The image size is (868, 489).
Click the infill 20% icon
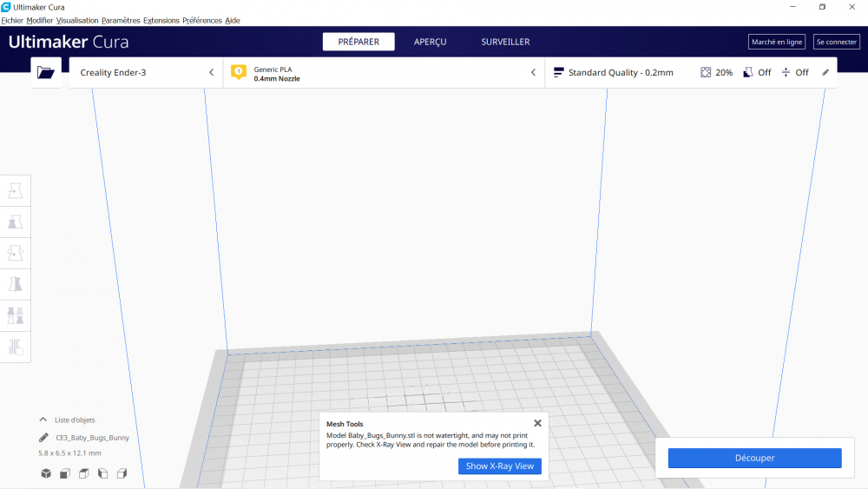(x=706, y=73)
